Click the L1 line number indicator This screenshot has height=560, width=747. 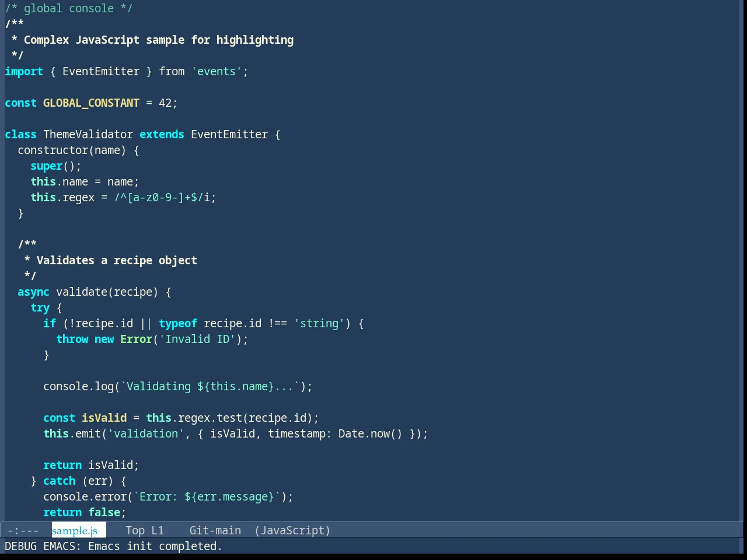click(158, 530)
